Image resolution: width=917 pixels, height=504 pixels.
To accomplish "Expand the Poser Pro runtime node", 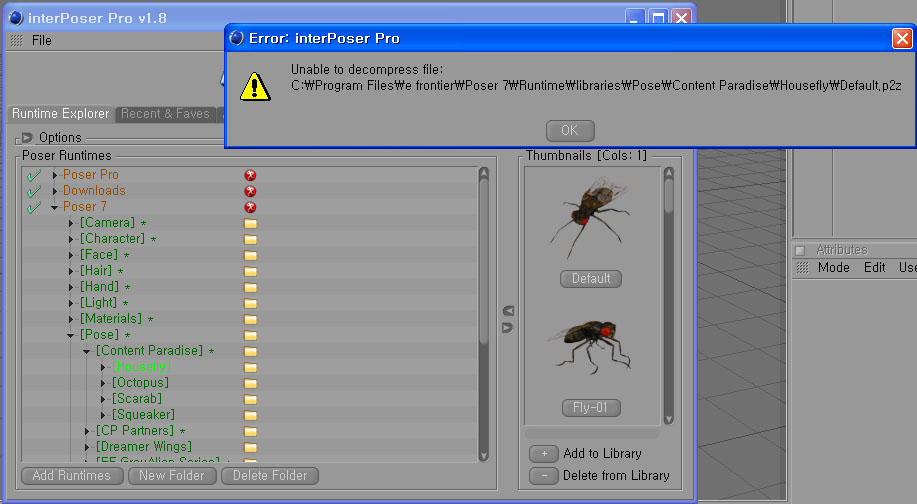I will [54, 175].
